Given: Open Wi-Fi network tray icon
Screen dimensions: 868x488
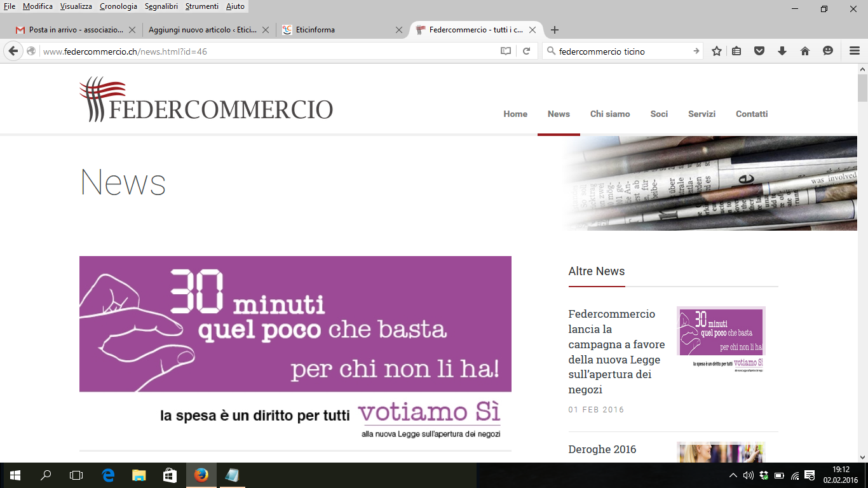Looking at the screenshot, I should click(794, 475).
